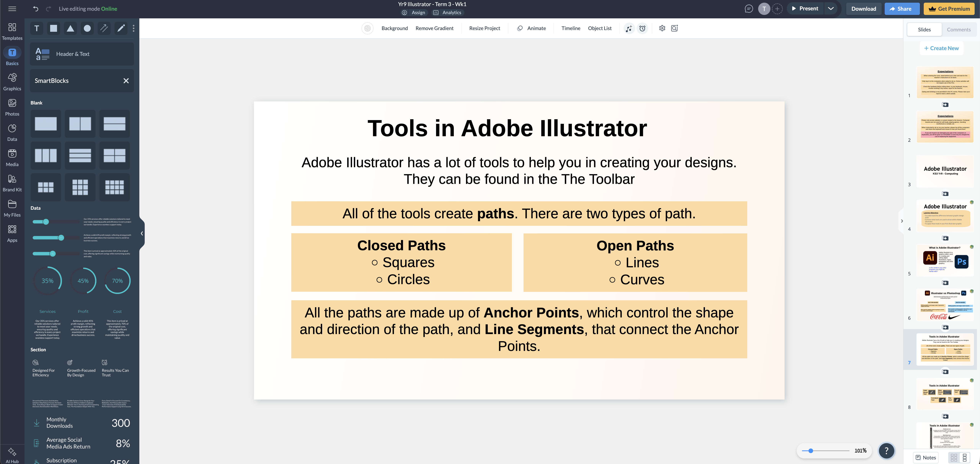The height and width of the screenshot is (464, 980).
Task: Open more basic tools options
Action: (133, 28)
